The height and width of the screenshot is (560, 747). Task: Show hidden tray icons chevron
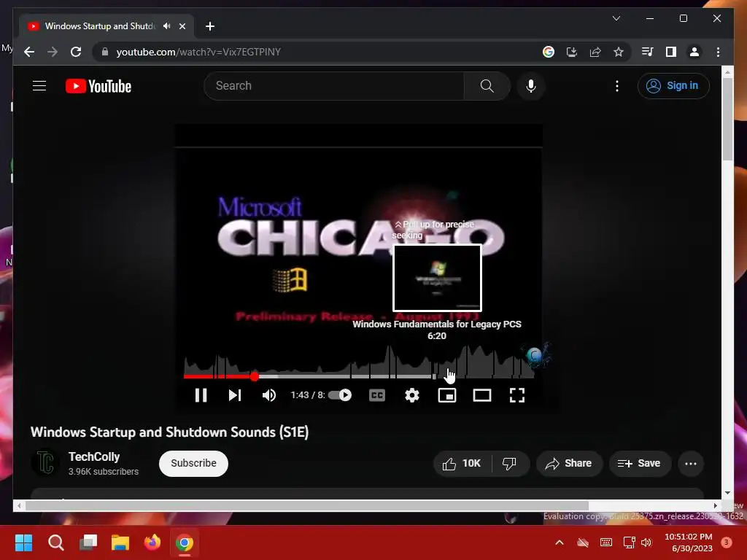560,542
